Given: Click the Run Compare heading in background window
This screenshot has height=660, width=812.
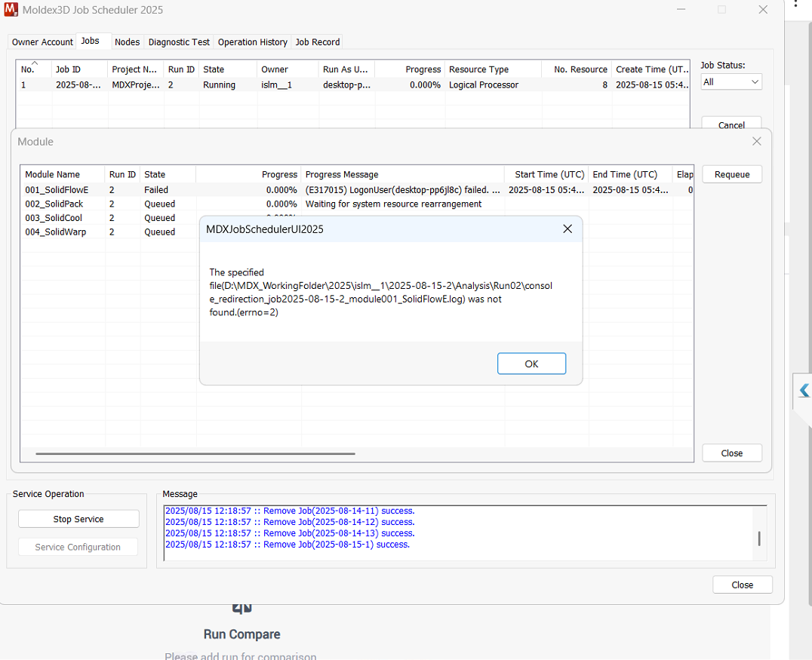Looking at the screenshot, I should tap(241, 634).
